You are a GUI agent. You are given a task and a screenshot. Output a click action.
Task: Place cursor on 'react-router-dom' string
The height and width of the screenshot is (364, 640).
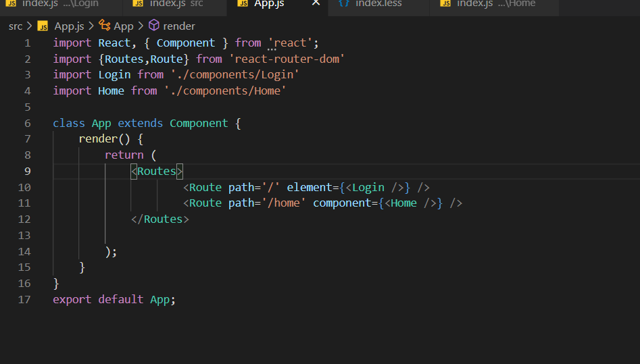tap(287, 59)
